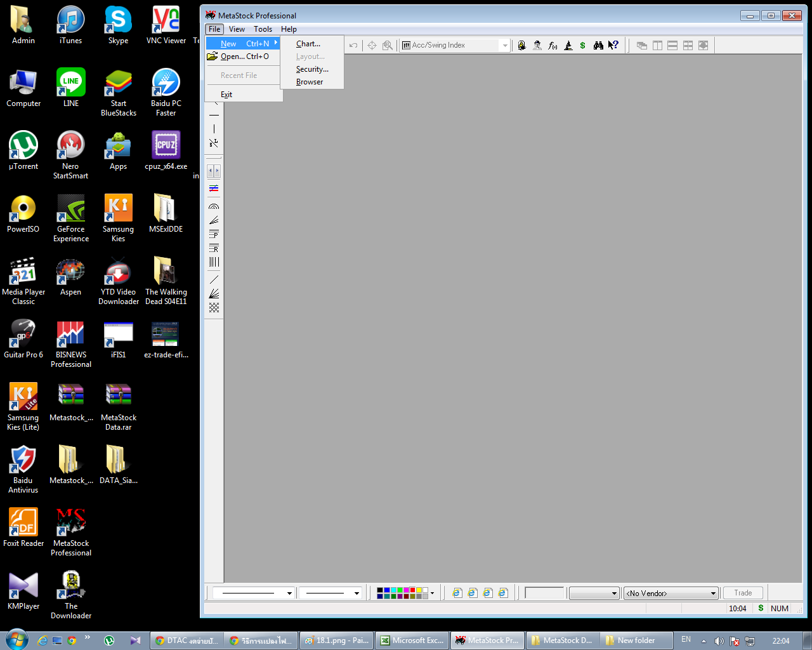Click the green dollar sign toolbar icon
Viewport: 812px width, 650px height.
[583, 45]
